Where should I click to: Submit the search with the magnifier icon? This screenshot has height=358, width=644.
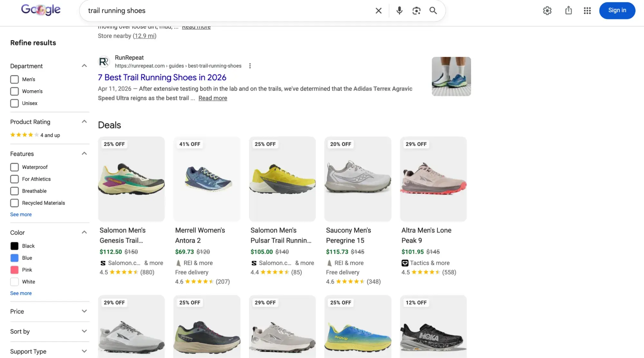433,11
